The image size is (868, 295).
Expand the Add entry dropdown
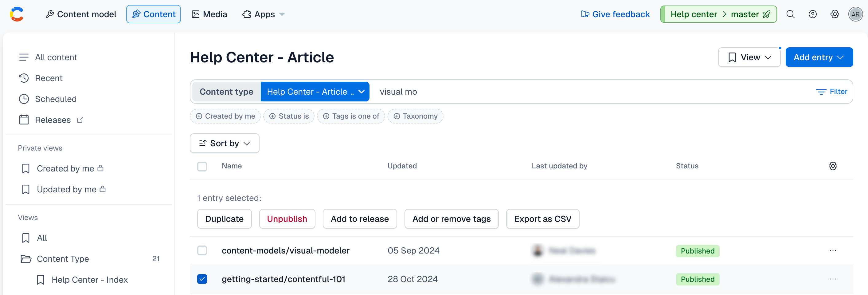point(819,57)
